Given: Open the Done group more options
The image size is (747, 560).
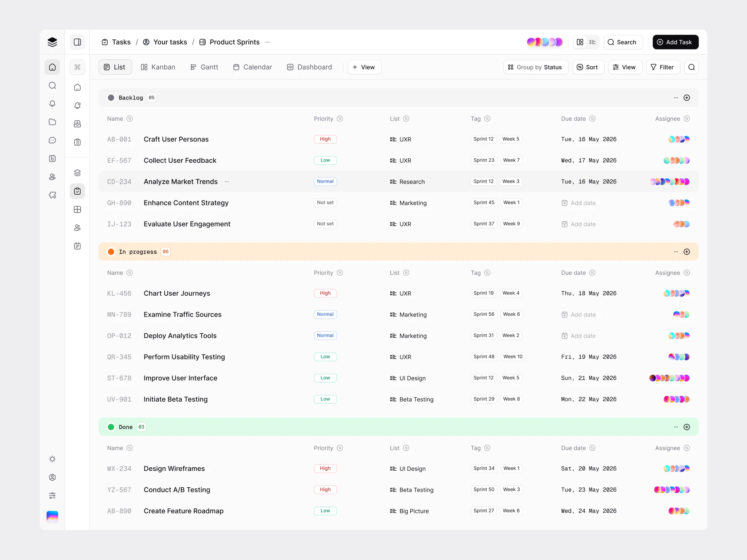Looking at the screenshot, I should 676,427.
